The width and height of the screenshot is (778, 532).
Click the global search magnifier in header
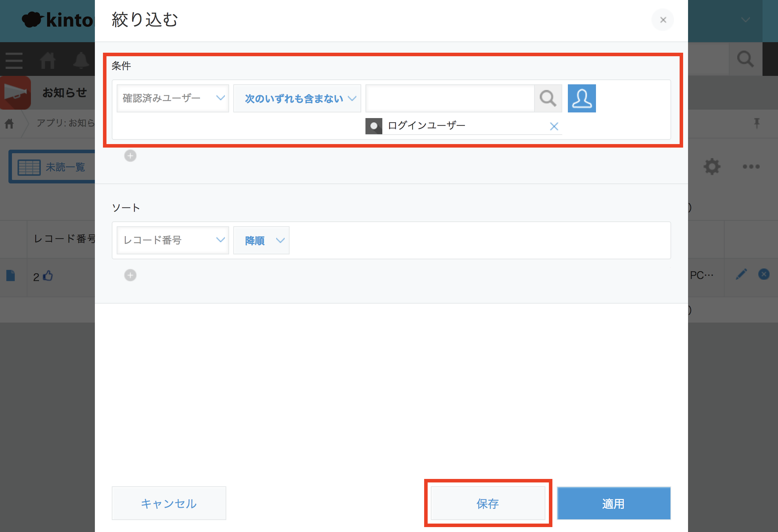click(x=745, y=59)
